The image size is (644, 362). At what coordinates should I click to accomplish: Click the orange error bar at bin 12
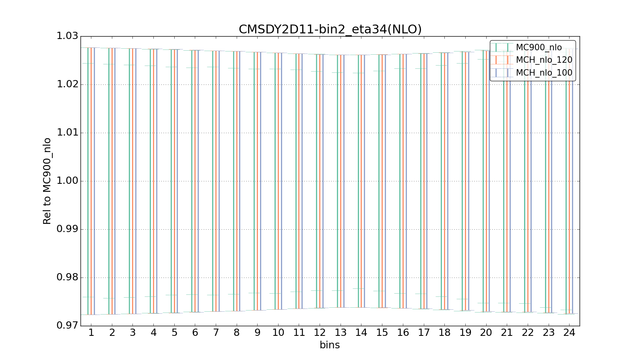pos(320,181)
